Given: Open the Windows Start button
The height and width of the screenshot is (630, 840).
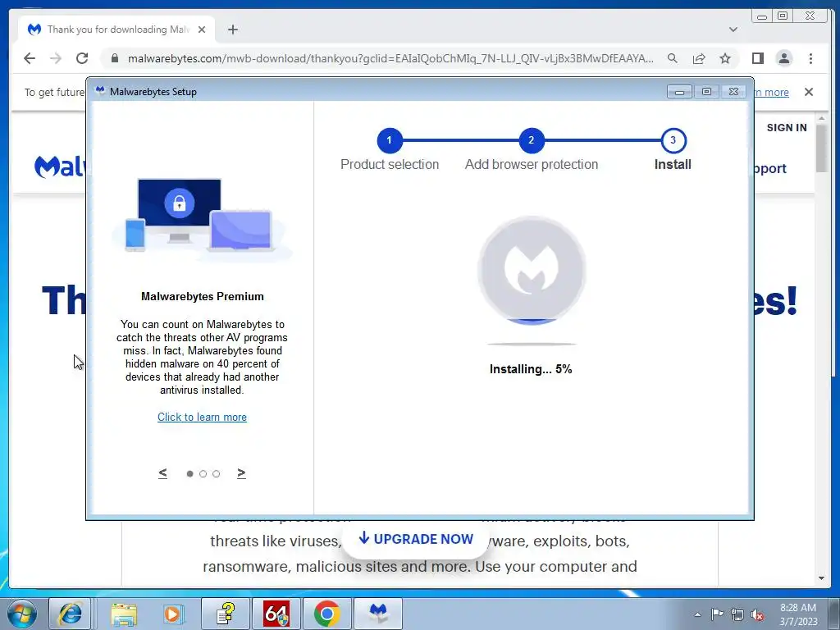Looking at the screenshot, I should pos(22,614).
